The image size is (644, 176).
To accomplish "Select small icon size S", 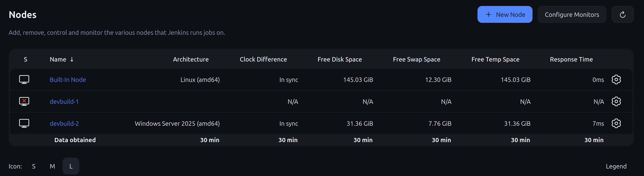I will click(34, 166).
